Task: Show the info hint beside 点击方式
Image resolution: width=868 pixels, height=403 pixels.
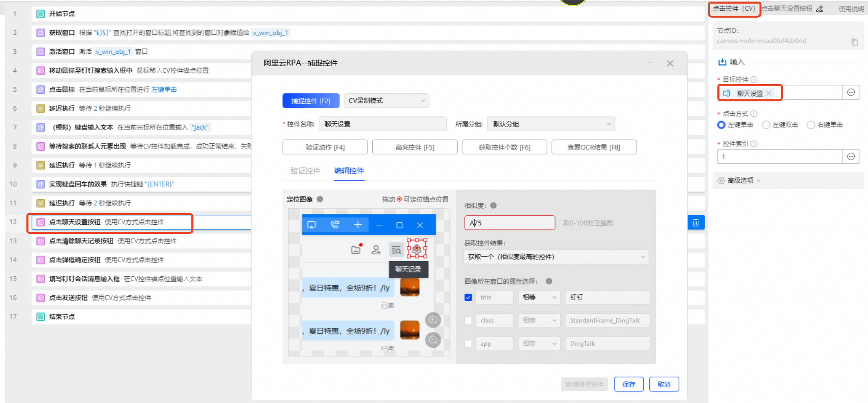Action: click(753, 114)
